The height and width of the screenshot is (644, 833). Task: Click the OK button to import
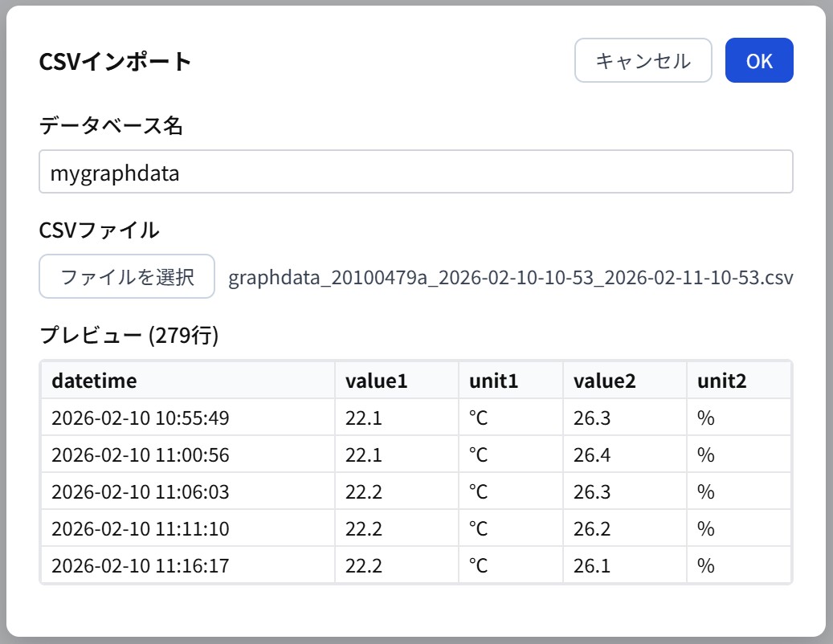click(x=758, y=60)
